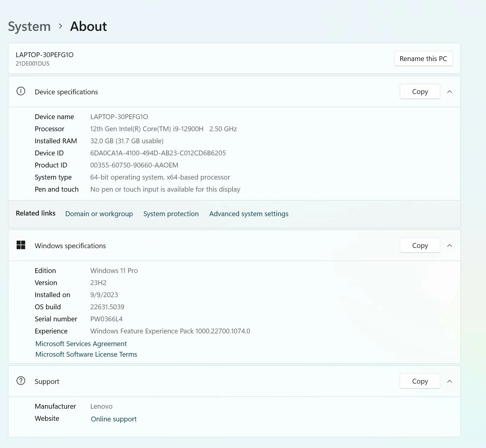Click the Manufacturer label
Screen dimensions: 486x448
pyautogui.click(x=55, y=406)
